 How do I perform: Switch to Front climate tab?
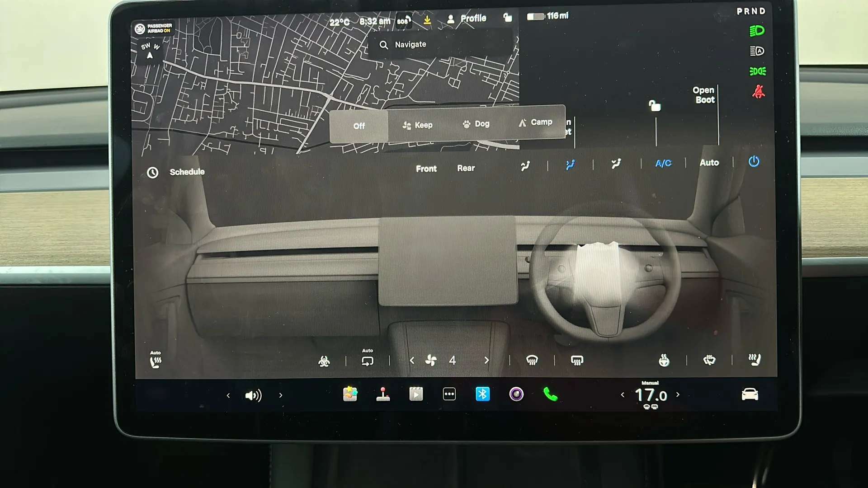(x=426, y=169)
